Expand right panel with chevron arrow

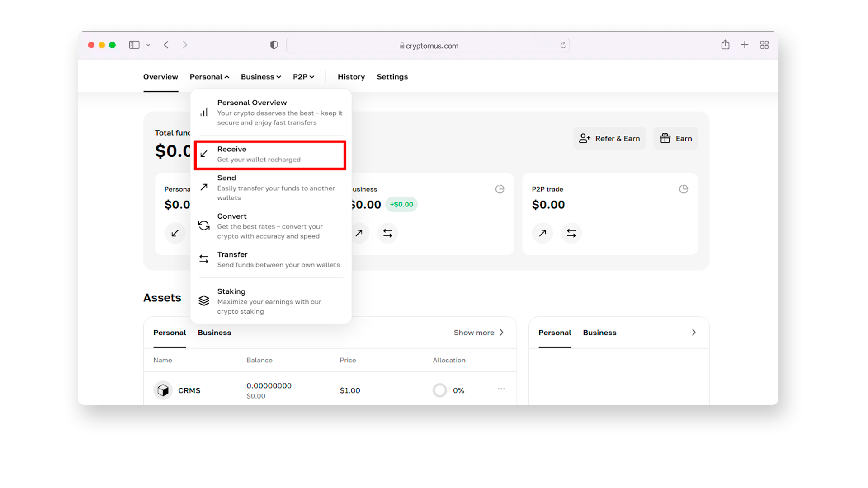point(693,333)
